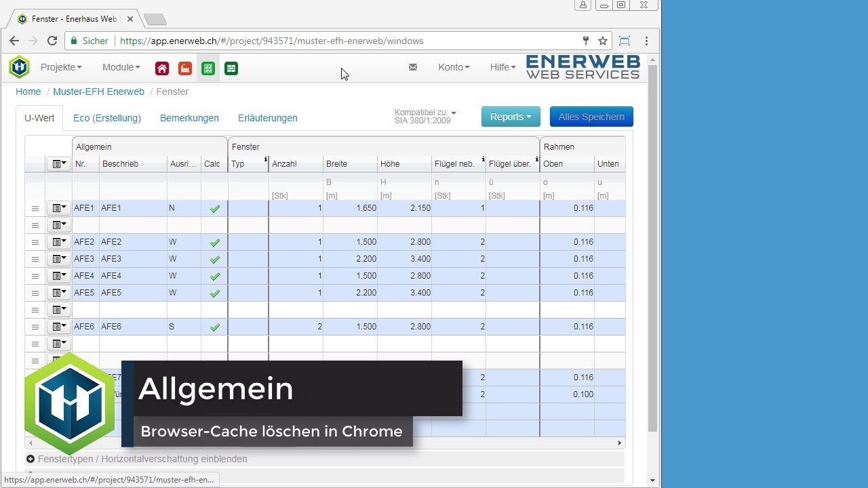Click the key icon in address bar
The image size is (868, 488).
pos(586,41)
